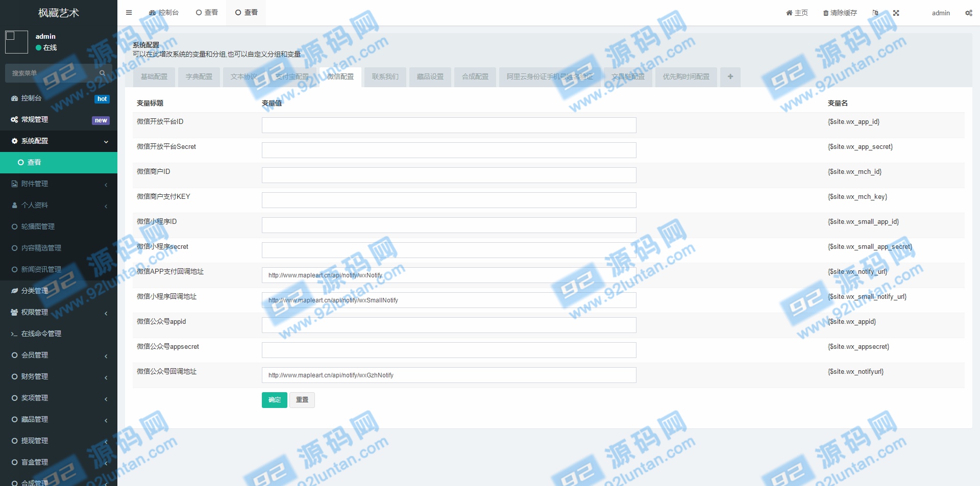Toggle the sidebar hamburger menu icon
This screenshot has height=486, width=980.
pyautogui.click(x=129, y=13)
